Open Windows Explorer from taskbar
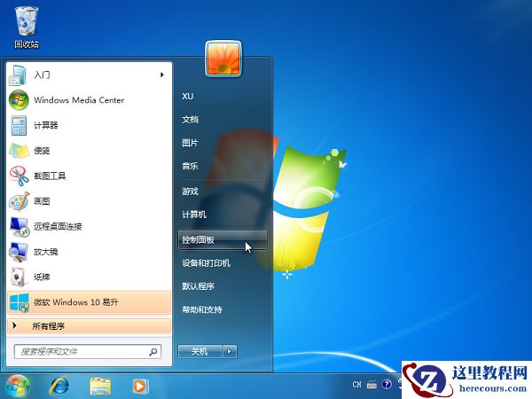 [100, 386]
